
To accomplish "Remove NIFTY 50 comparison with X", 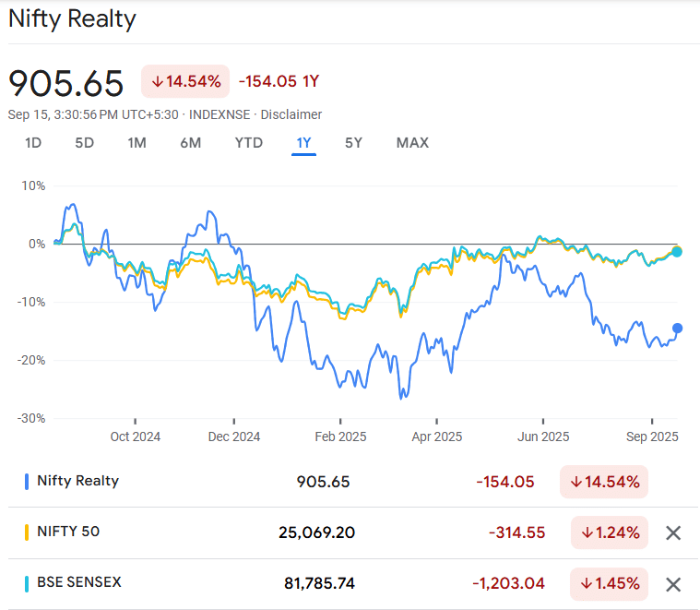I will coord(673,532).
